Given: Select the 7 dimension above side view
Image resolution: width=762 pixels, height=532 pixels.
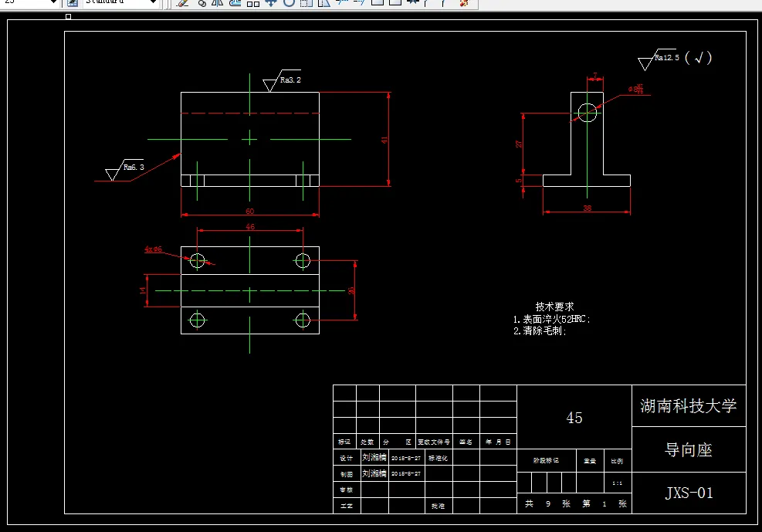Looking at the screenshot, I should pos(594,76).
